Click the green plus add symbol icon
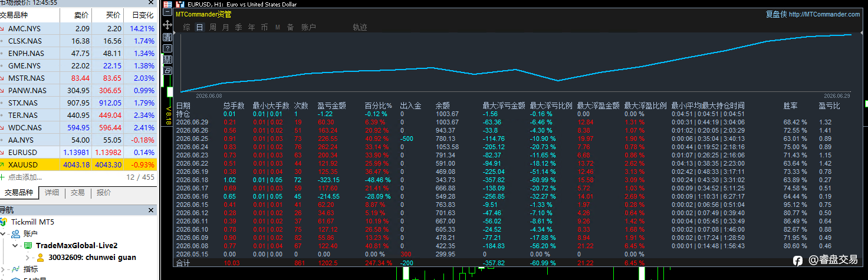 coord(4,177)
